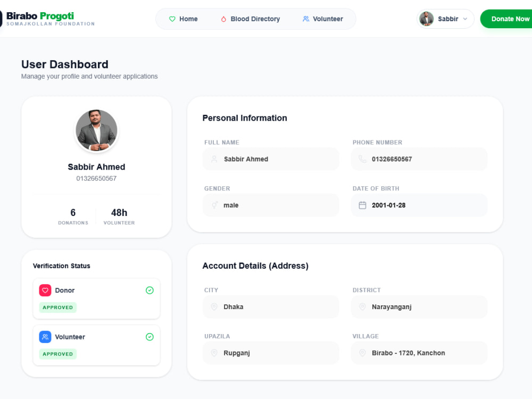
Task: Click the calendar icon in Date of Birth
Action: pyautogui.click(x=362, y=205)
